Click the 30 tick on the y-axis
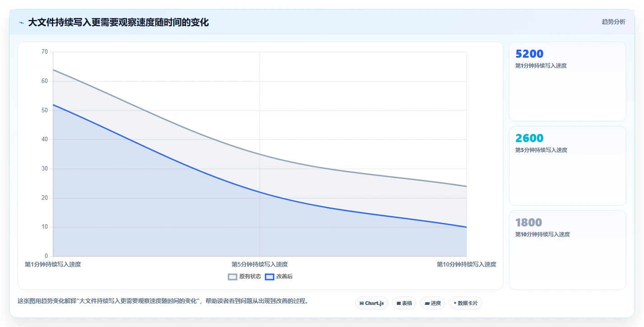 pyautogui.click(x=44, y=169)
